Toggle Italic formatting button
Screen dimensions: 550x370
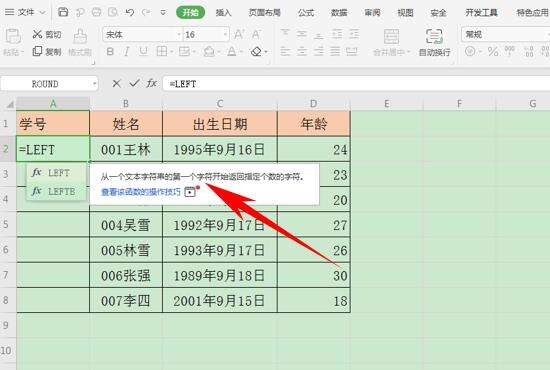[126, 52]
